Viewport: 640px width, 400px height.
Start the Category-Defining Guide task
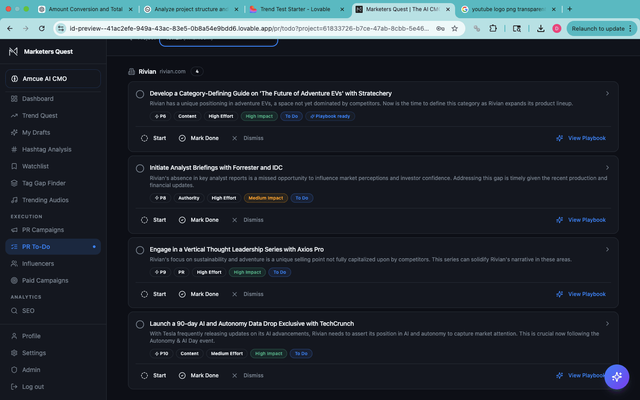[154, 138]
